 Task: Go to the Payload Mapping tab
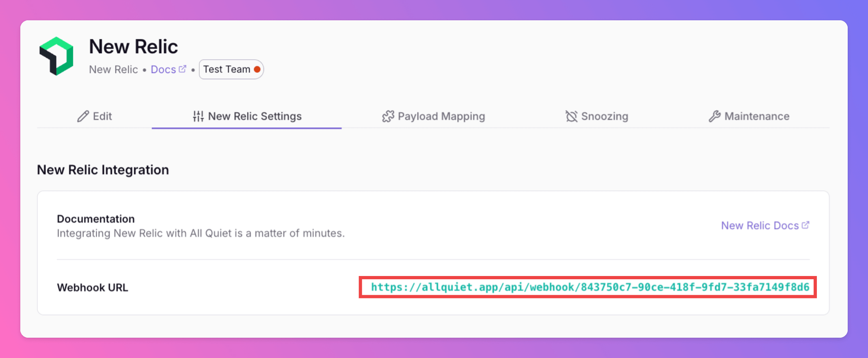(433, 116)
